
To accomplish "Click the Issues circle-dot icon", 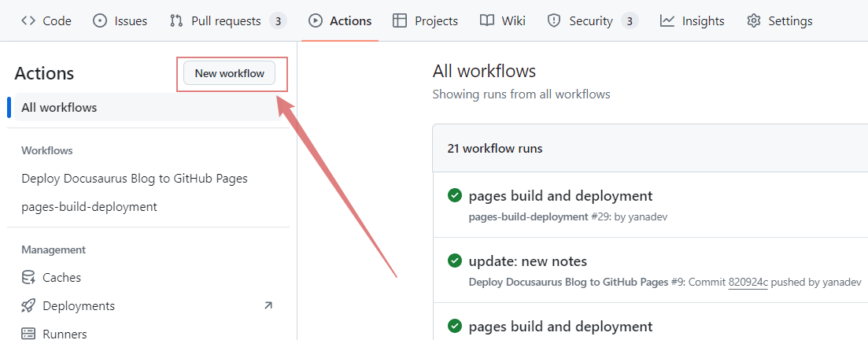I will coord(100,21).
